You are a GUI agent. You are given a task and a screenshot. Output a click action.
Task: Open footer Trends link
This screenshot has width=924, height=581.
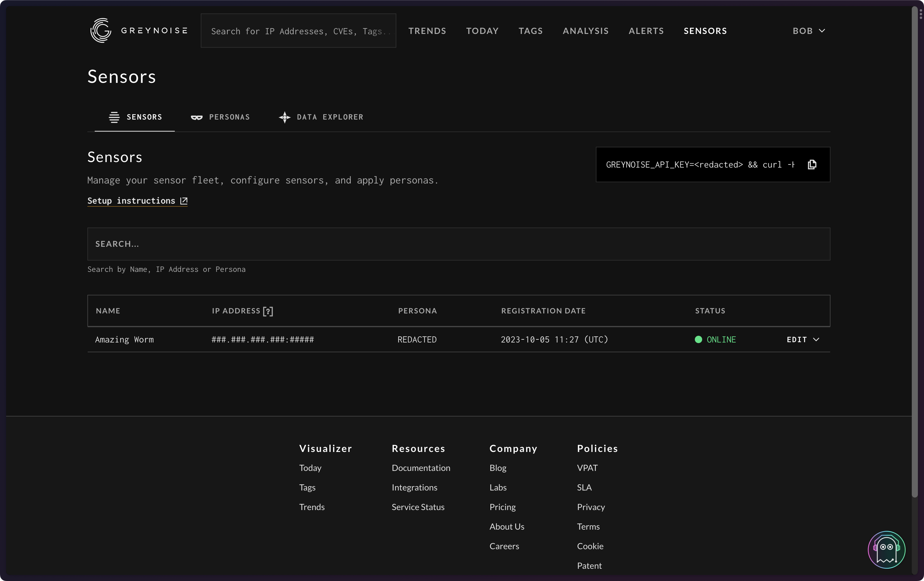coord(312,507)
